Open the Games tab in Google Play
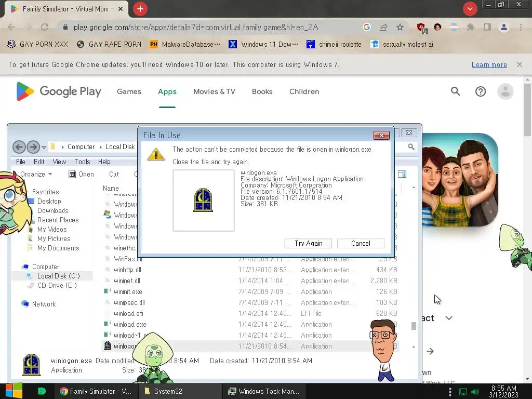532x399 pixels. point(129,91)
